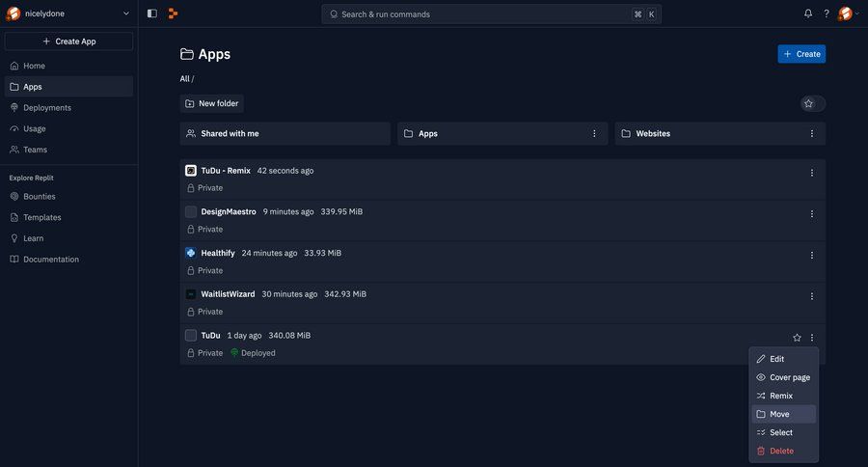868x467 pixels.
Task: Focus the Search & run commands field
Action: (491, 14)
